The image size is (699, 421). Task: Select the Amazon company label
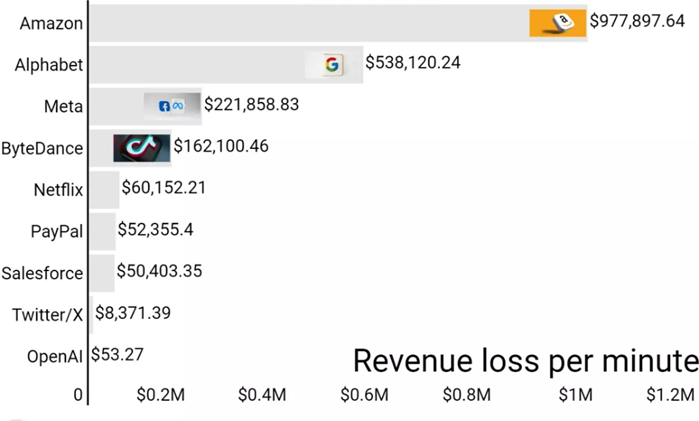[51, 23]
